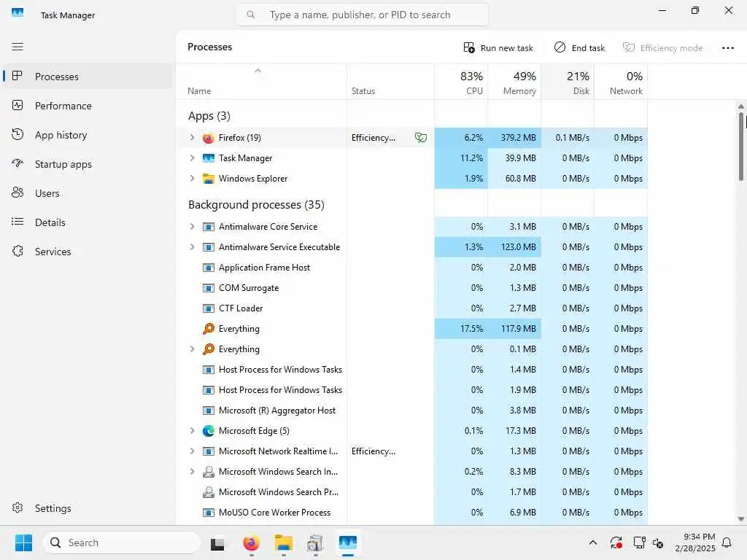The image size is (747, 560).
Task: Click the search magnifier icon in title bar
Action: tap(251, 15)
